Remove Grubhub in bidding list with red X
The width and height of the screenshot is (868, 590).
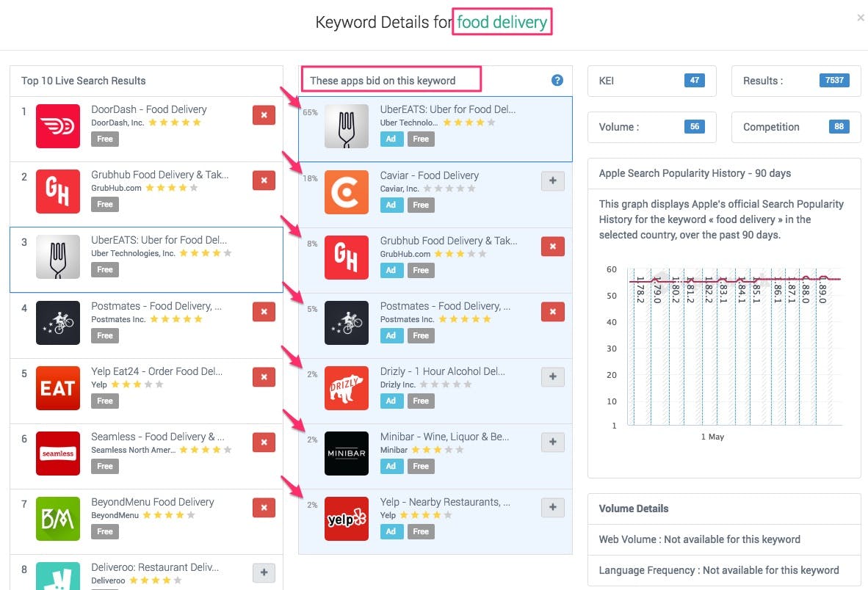(x=552, y=246)
